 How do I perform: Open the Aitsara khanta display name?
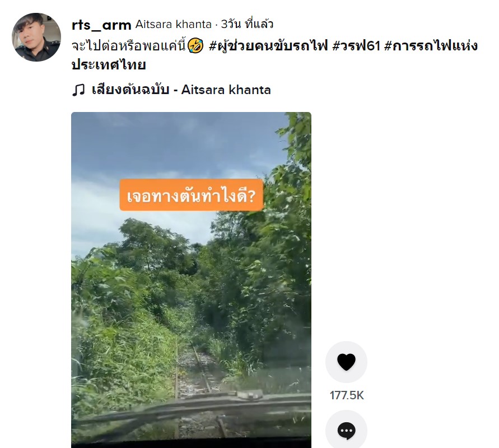173,24
